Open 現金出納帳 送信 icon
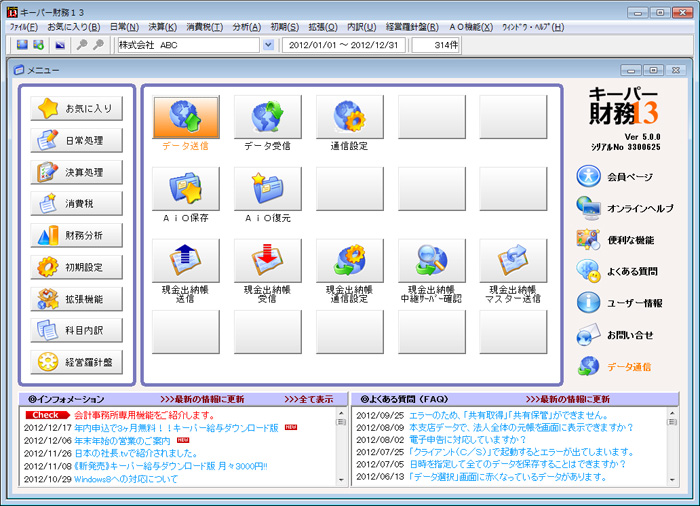The width and height of the screenshot is (700, 506). pos(186,261)
